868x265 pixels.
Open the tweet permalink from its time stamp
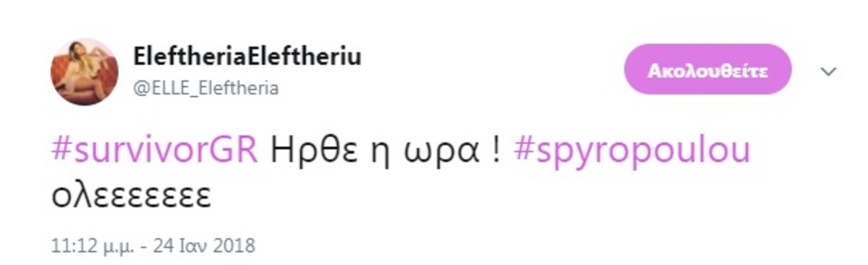(x=90, y=245)
